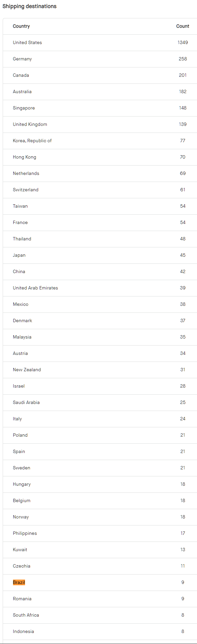Select the United States row
This screenshot has width=197, height=644.
[x=100, y=43]
